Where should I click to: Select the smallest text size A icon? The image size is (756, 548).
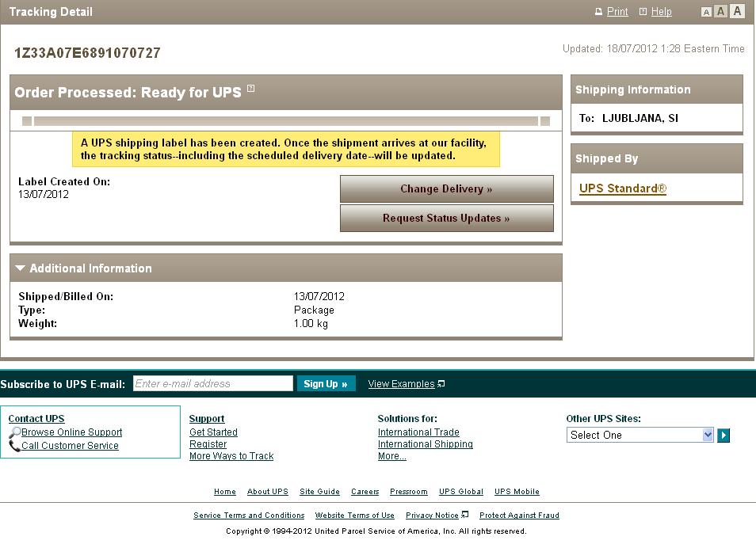click(706, 12)
